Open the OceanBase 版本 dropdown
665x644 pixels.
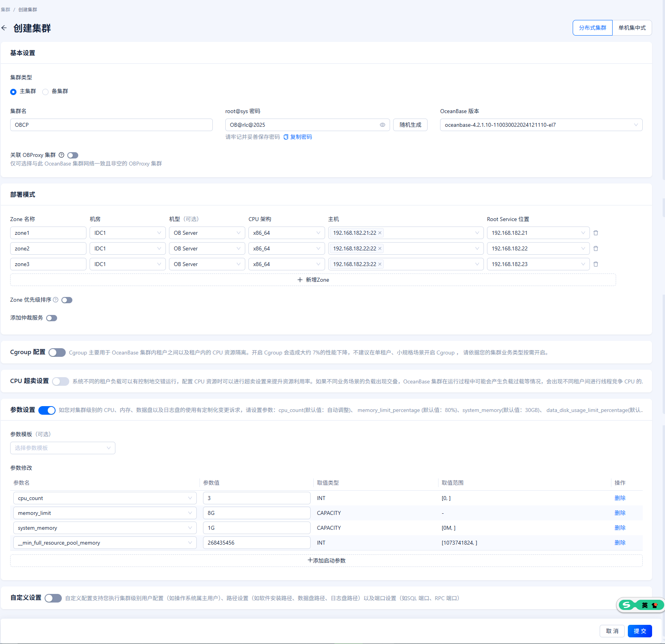pos(541,125)
